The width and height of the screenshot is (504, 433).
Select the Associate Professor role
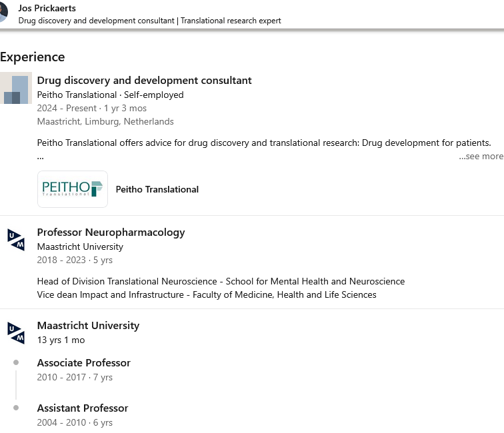[x=83, y=363]
